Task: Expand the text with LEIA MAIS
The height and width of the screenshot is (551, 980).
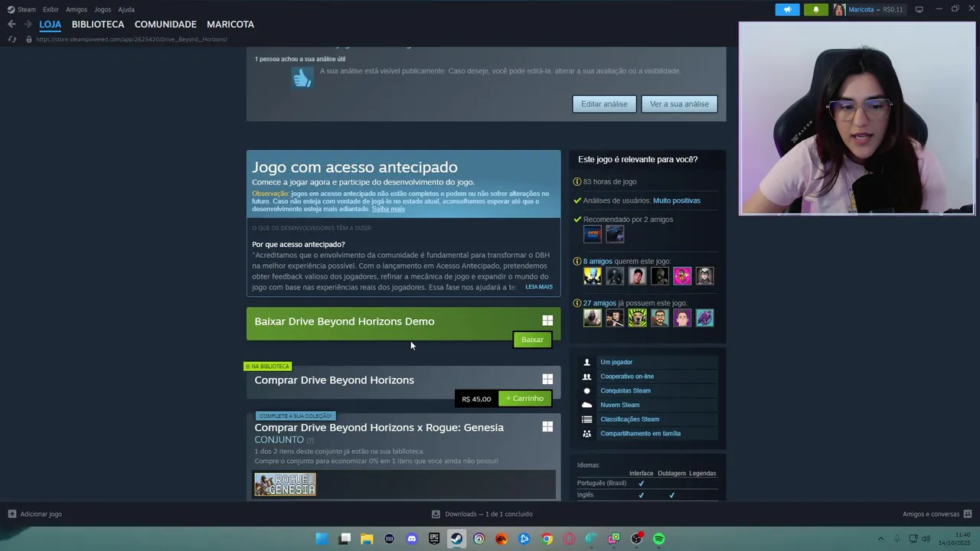Action: [539, 287]
